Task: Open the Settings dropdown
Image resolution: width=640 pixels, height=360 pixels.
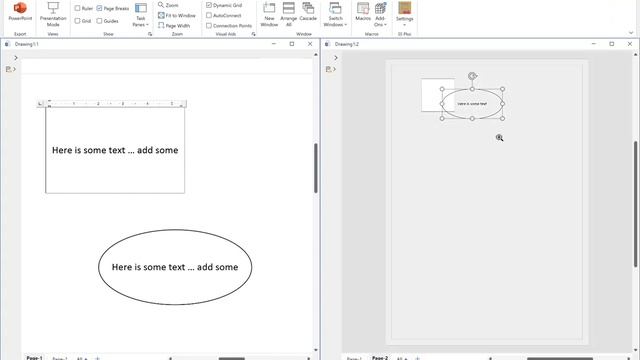Action: [x=404, y=14]
